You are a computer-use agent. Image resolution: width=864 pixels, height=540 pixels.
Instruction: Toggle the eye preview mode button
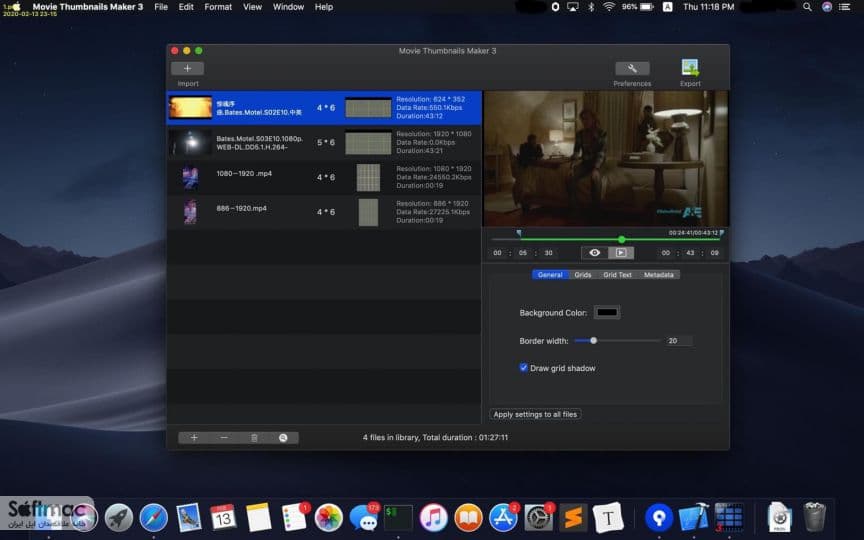coord(595,252)
